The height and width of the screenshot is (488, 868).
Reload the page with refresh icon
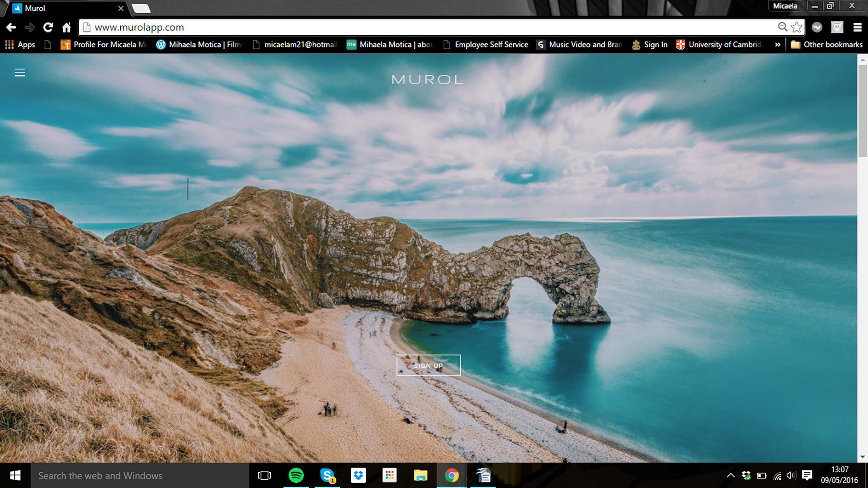(x=48, y=28)
